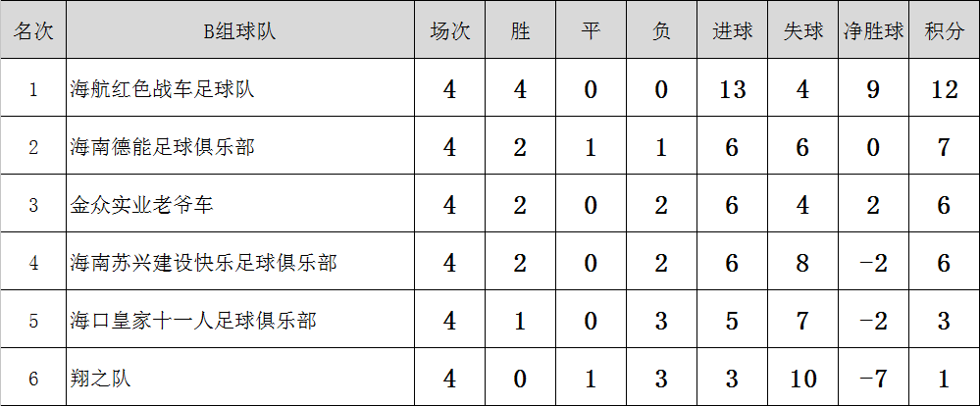Click the 积分 header cell
This screenshot has width=980, height=406.
944,30
